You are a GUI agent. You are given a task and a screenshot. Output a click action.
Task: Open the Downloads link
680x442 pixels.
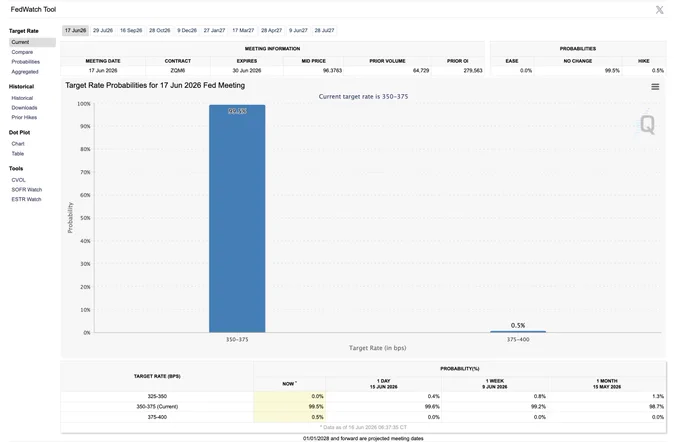pos(24,108)
